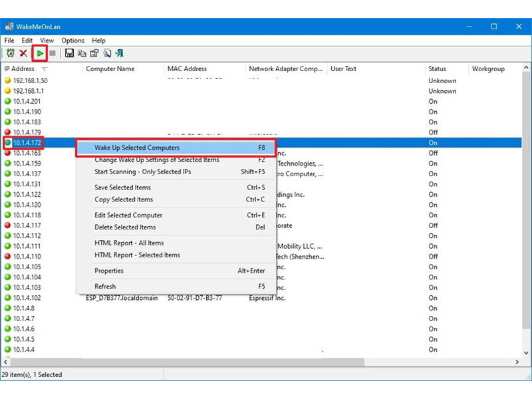Click the WakeMeOnLan app icon in title bar
Viewport: 532px width, 399px height.
click(x=9, y=27)
